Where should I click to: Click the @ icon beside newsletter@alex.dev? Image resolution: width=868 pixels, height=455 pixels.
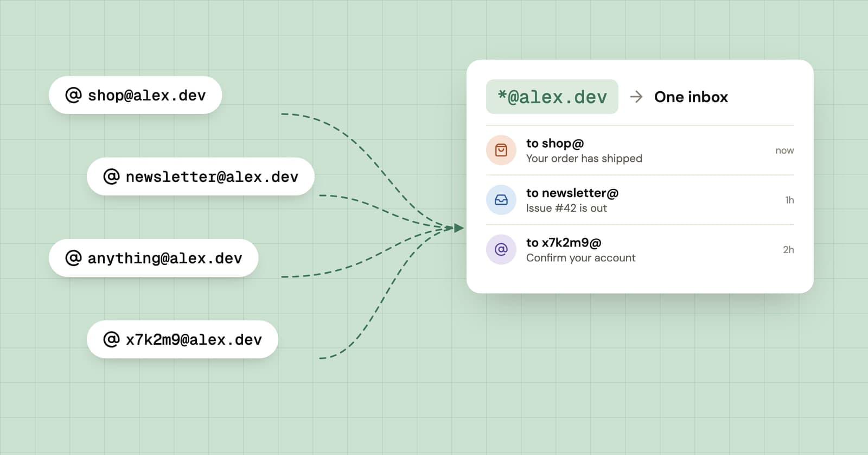111,176
